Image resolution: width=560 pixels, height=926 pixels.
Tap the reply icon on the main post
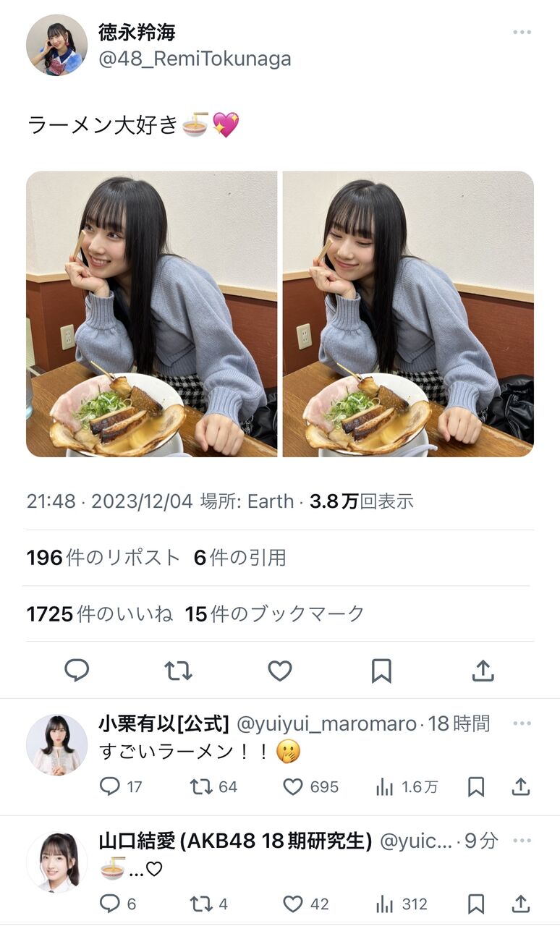(77, 671)
